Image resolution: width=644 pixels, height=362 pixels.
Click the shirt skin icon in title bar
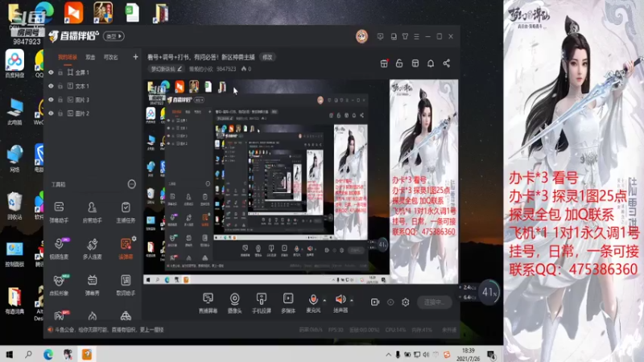[x=406, y=36]
